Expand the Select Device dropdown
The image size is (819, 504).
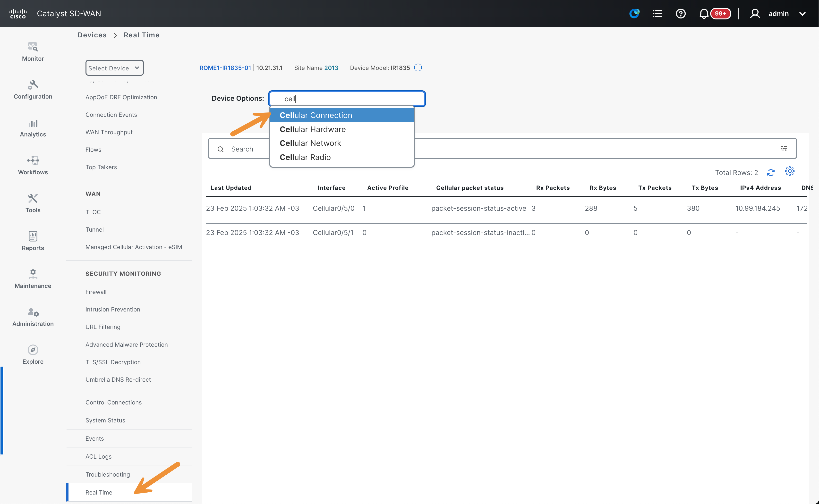(x=114, y=68)
